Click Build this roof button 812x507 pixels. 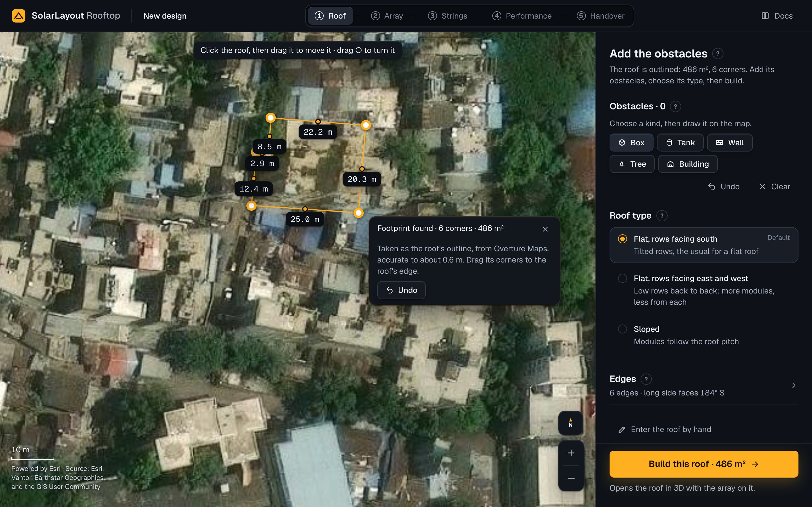click(x=704, y=464)
